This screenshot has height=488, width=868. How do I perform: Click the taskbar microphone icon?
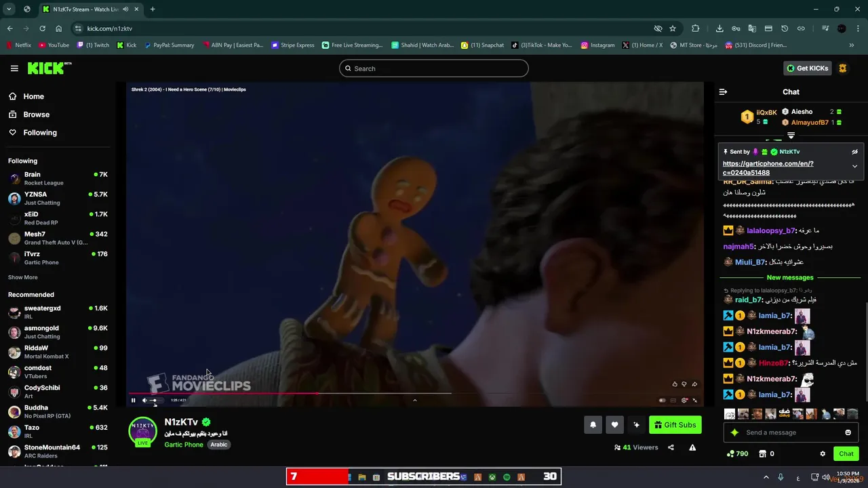tap(781, 477)
